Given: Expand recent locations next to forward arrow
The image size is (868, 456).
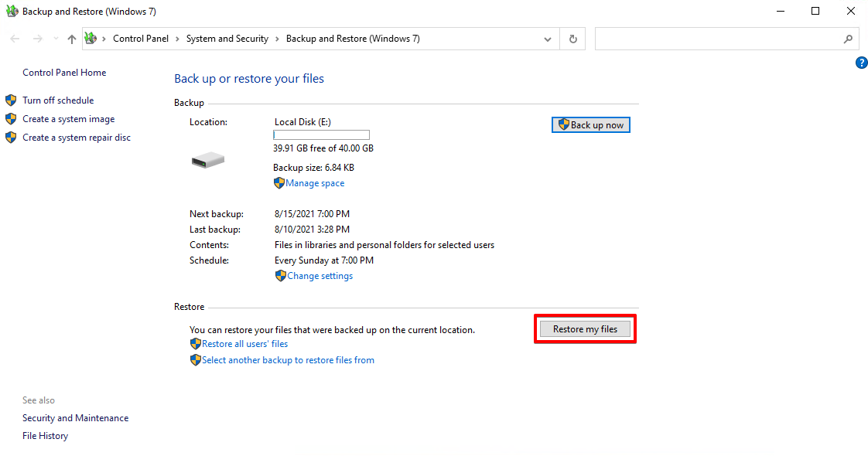Looking at the screenshot, I should (x=55, y=38).
